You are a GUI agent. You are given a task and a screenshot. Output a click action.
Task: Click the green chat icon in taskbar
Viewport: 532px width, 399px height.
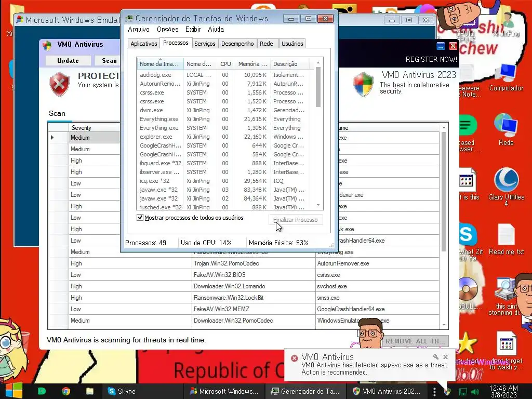(42, 391)
